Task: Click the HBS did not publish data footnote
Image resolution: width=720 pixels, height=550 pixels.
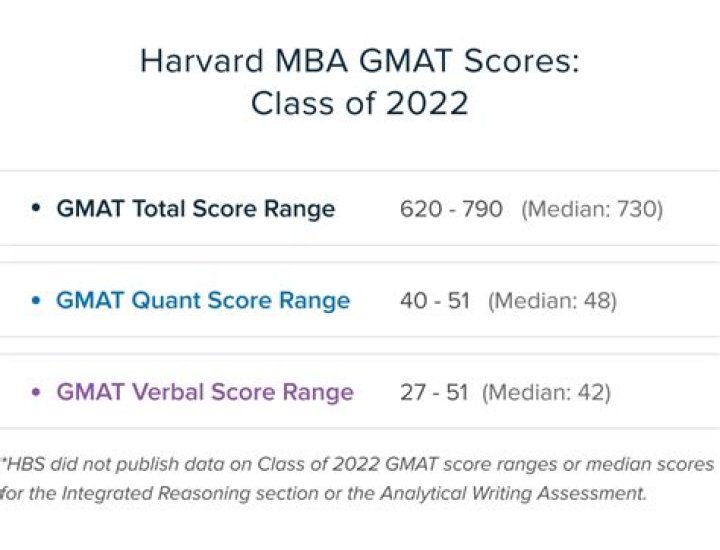Action: tap(360, 465)
